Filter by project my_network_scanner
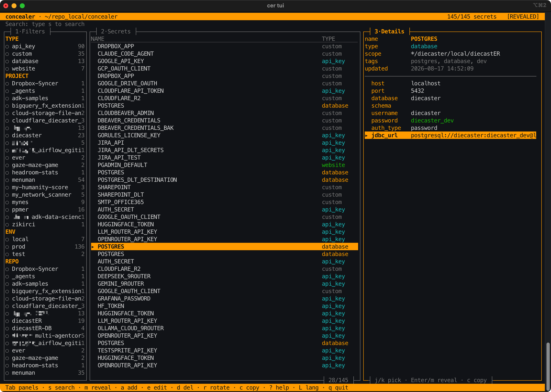This screenshot has width=551, height=392. [45, 195]
